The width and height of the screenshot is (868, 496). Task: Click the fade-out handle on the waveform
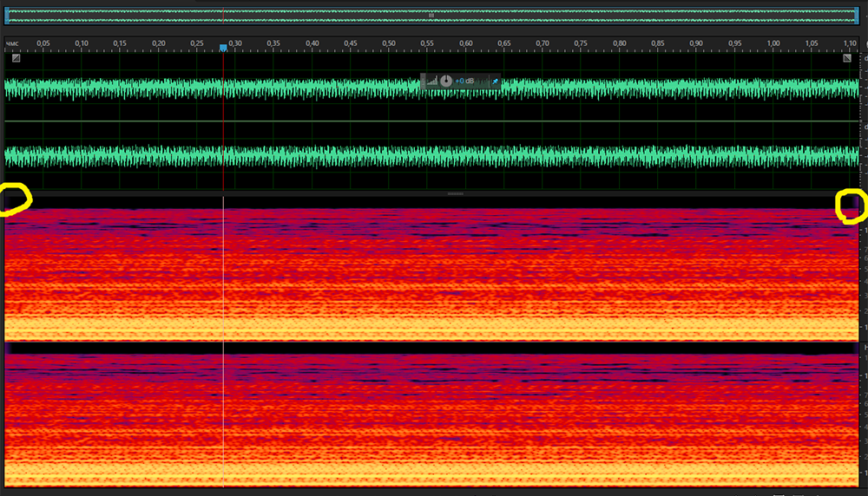848,58
